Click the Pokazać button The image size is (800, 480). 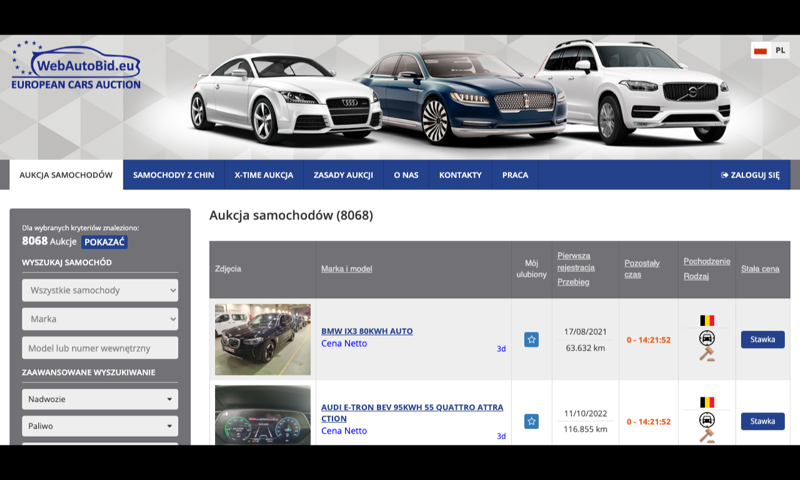point(104,242)
